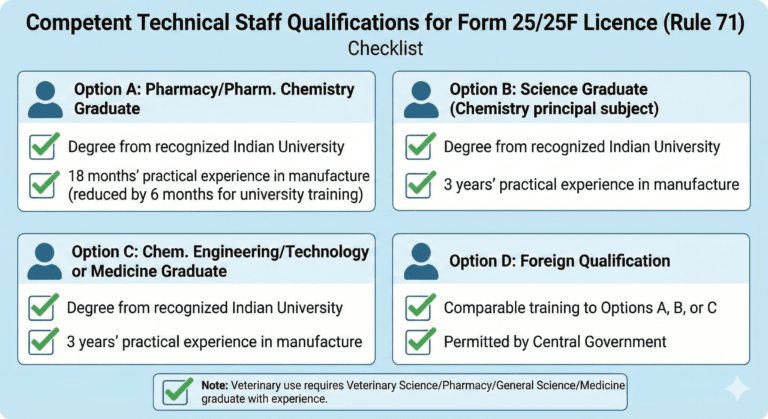Toggle the Comparable training to Options checkbox
Screen dimensions: 768x419
(420, 308)
